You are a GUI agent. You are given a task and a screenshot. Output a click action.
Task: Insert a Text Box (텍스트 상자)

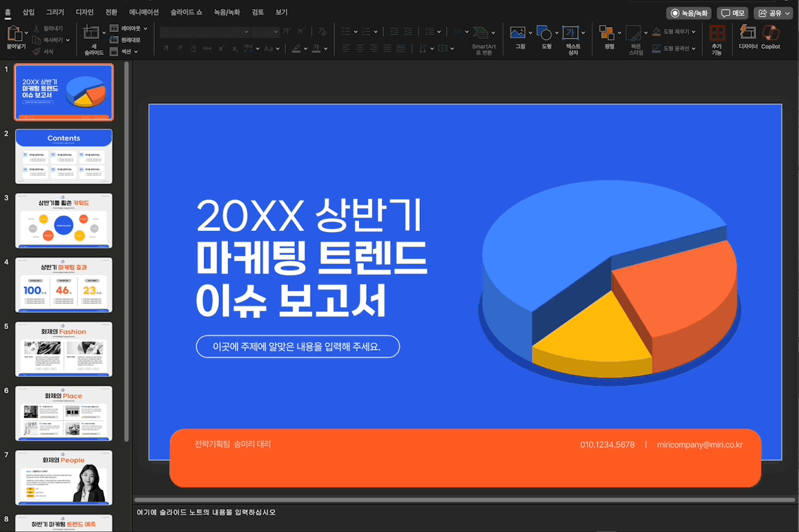pyautogui.click(x=570, y=34)
